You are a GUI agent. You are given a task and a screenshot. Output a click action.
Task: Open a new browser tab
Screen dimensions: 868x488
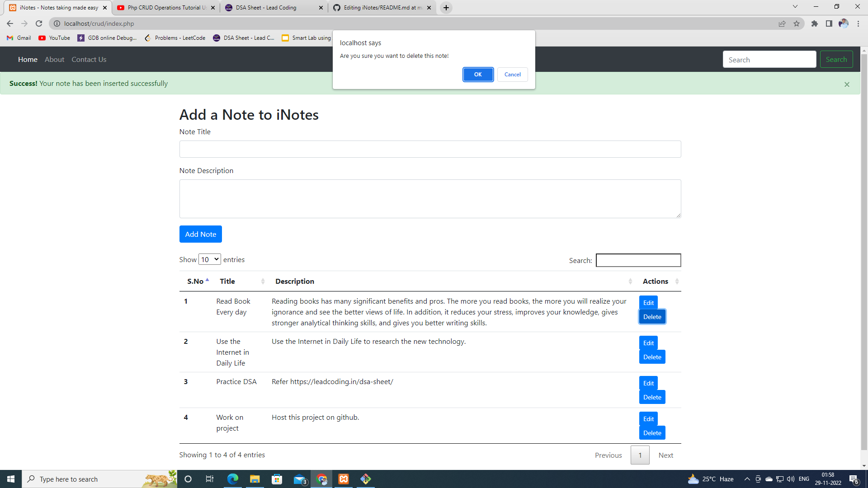[x=446, y=8]
